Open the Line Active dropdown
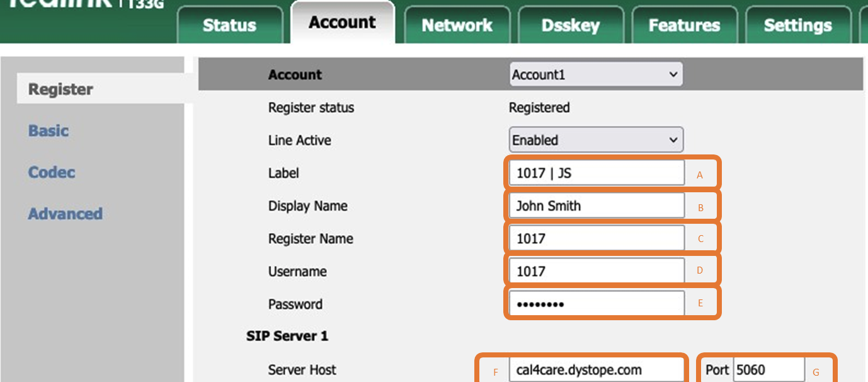The height and width of the screenshot is (382, 868). 595,139
